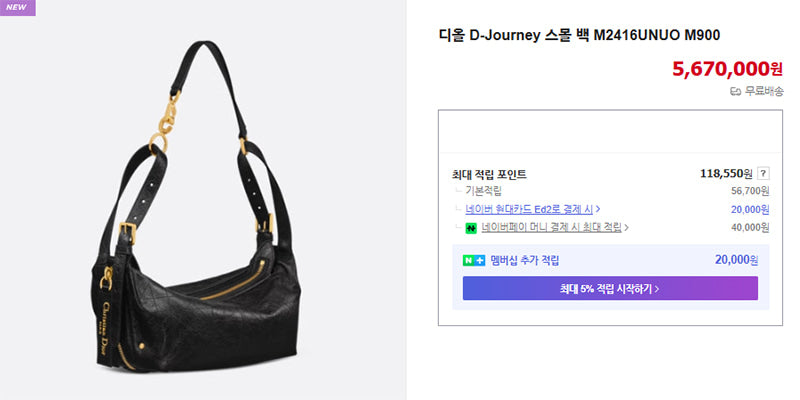This screenshot has height=400, width=800.
Task: Click the purple NEW badge on product image
Action: coord(17,8)
